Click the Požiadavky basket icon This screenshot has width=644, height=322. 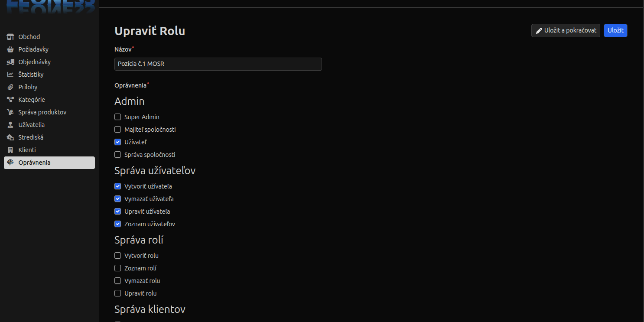point(10,49)
